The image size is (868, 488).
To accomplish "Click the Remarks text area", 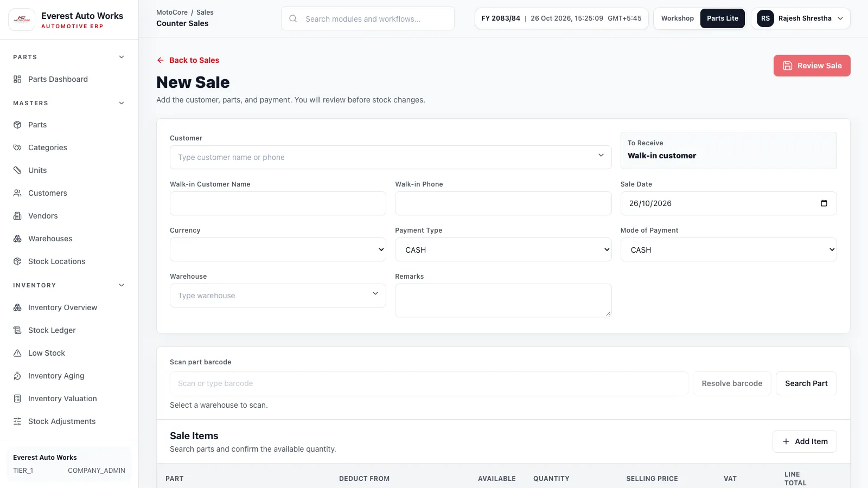I will (503, 300).
